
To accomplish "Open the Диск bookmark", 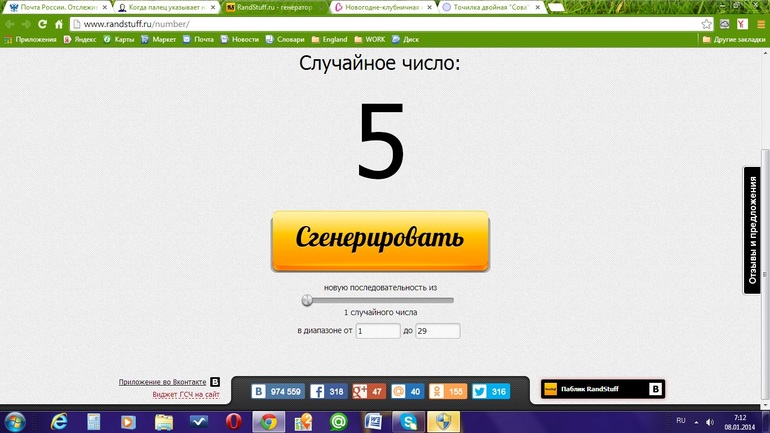I will pos(405,39).
